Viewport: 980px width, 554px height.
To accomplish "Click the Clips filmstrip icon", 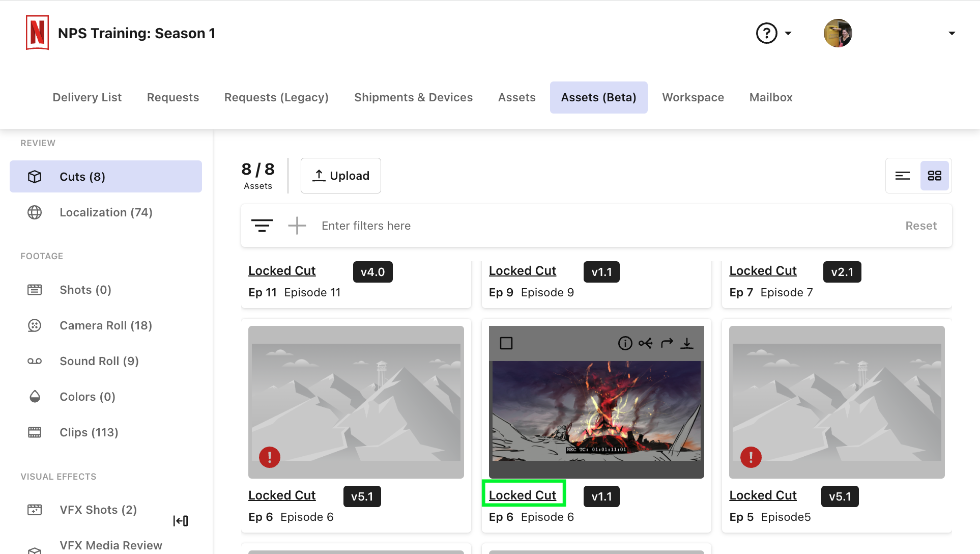I will pyautogui.click(x=35, y=432).
